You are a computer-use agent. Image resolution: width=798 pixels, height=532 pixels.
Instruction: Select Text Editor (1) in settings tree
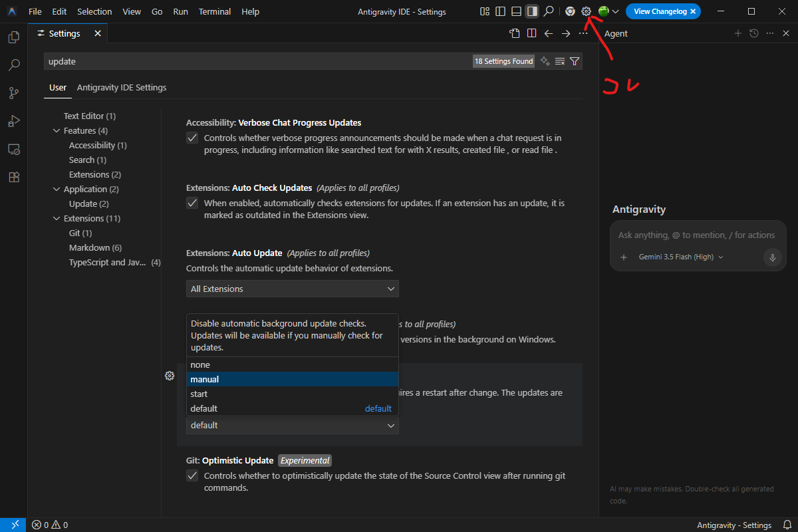coord(90,116)
